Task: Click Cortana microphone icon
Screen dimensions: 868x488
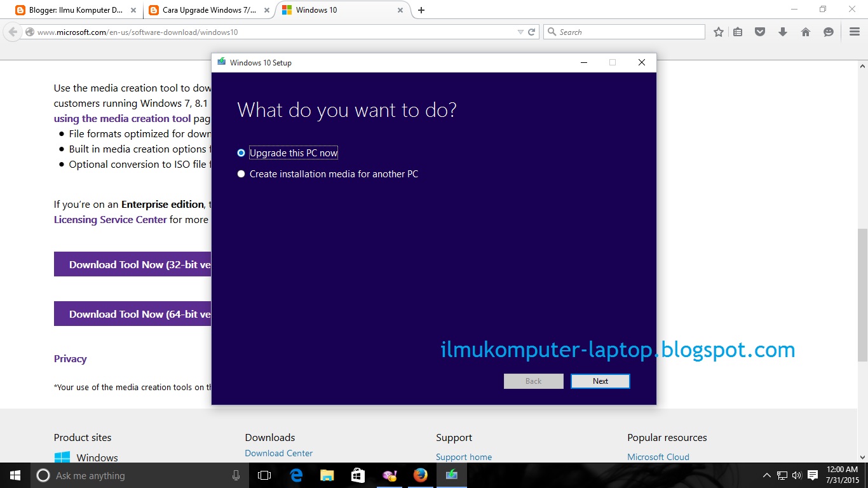Action: (236, 475)
